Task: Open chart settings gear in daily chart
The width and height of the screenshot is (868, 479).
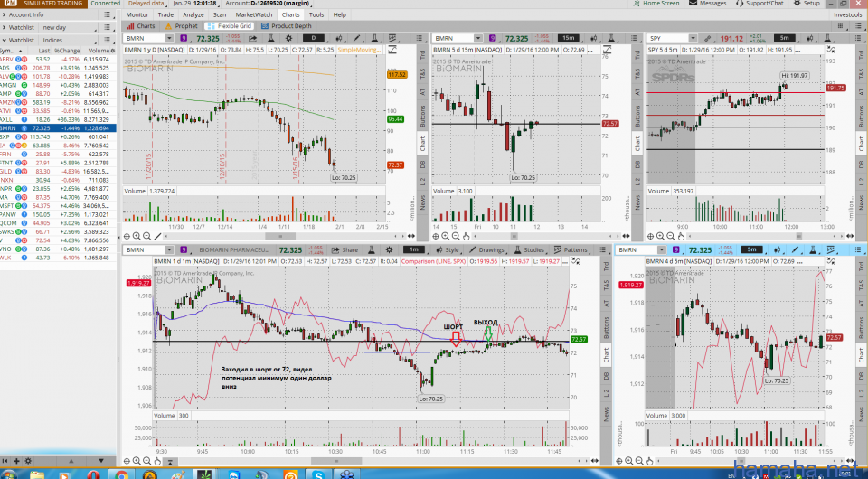Action: pyautogui.click(x=288, y=38)
